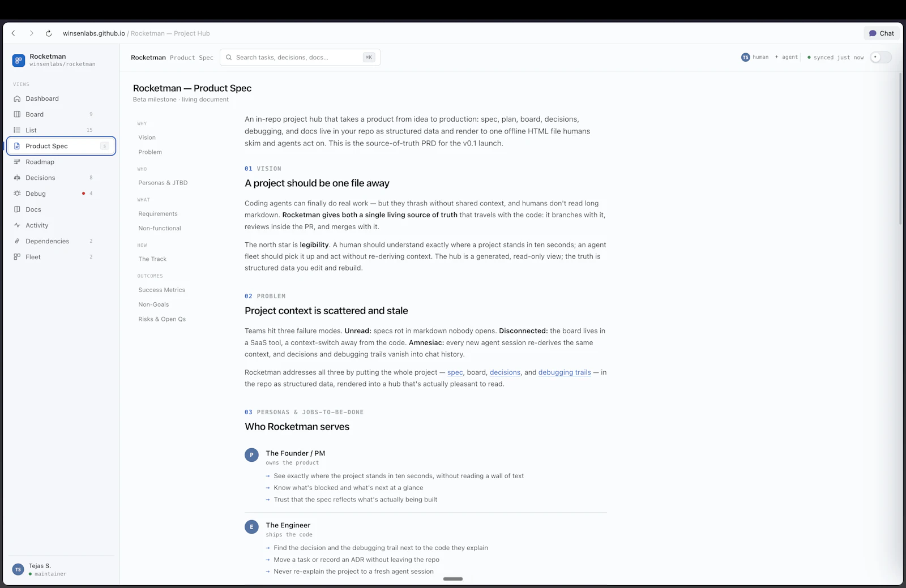Screen dimensions: 906x588
Task: Click the Dashboard home icon
Action: point(17,98)
